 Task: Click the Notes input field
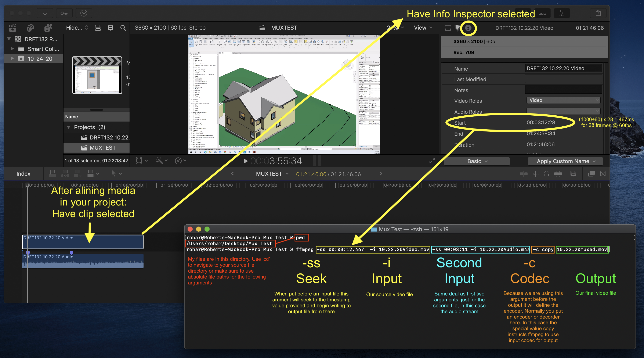pos(563,90)
